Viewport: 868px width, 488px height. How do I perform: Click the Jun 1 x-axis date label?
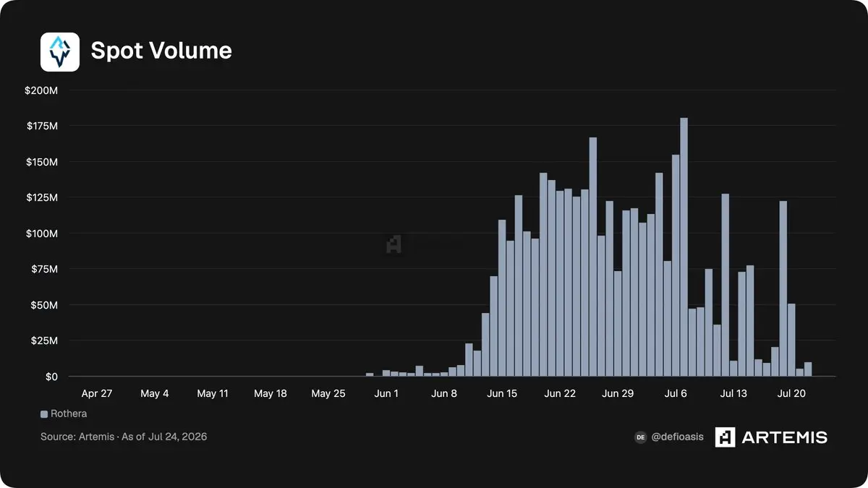(386, 394)
